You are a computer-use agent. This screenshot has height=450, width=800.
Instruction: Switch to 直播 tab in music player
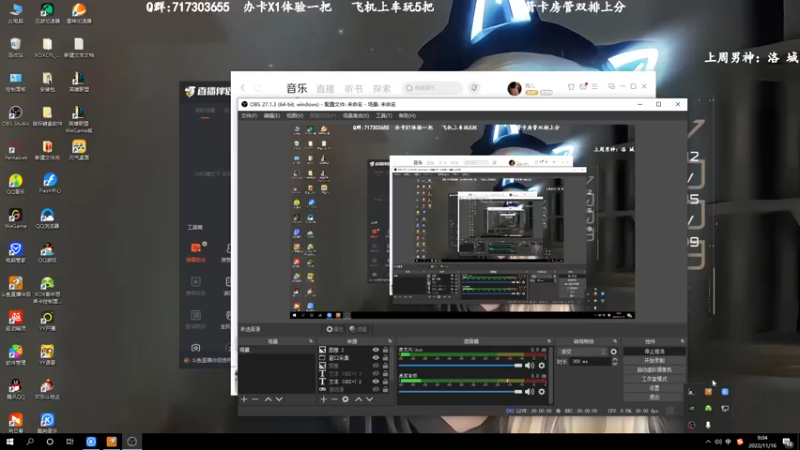(x=325, y=88)
